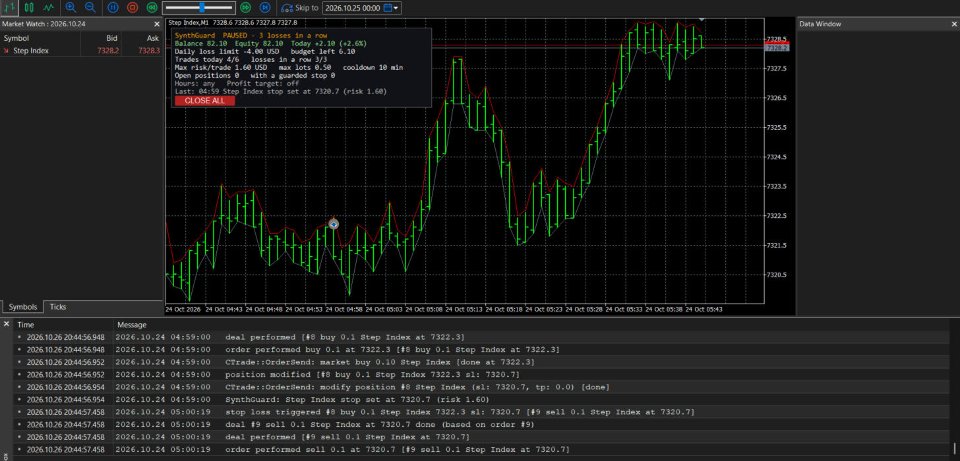This screenshot has height=461, width=960.
Task: Select log row 'order performed sell 0.1'
Action: pyautogui.click(x=481, y=449)
